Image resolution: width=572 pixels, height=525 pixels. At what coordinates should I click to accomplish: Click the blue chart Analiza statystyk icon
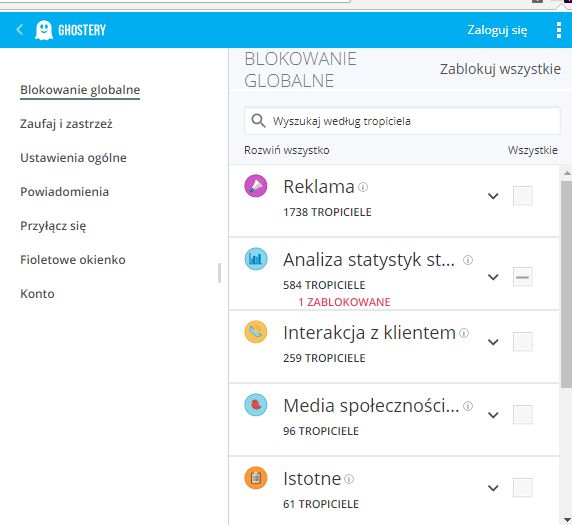(x=256, y=259)
